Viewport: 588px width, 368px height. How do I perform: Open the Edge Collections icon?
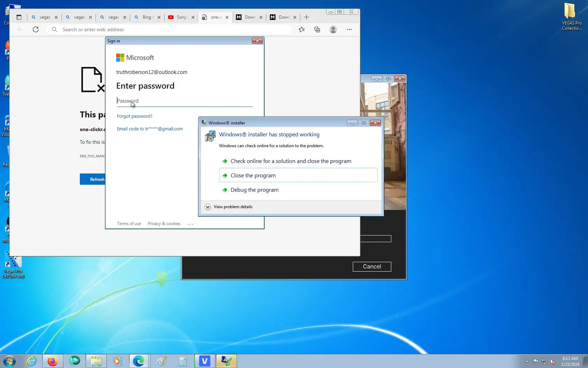tap(317, 29)
